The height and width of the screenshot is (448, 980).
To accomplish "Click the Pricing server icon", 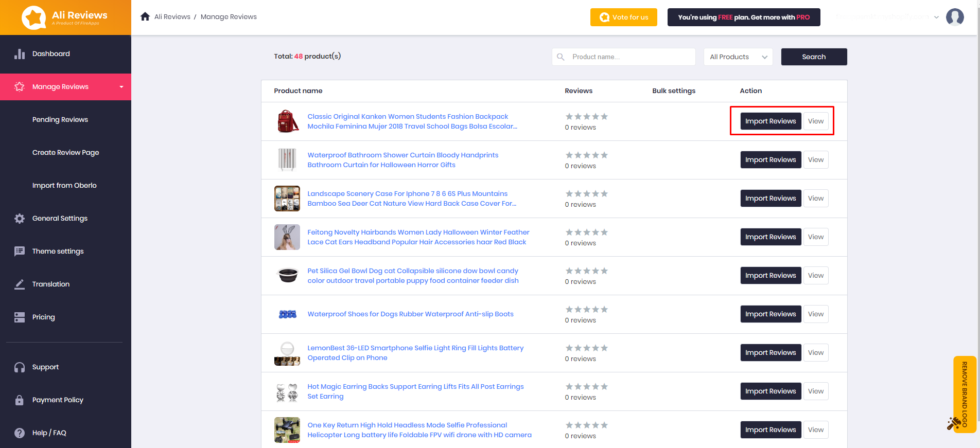I will (x=20, y=317).
